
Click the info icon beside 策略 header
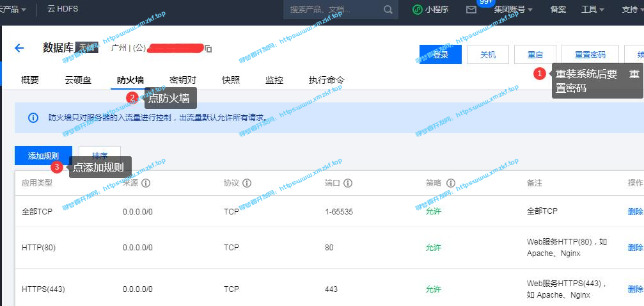click(451, 183)
